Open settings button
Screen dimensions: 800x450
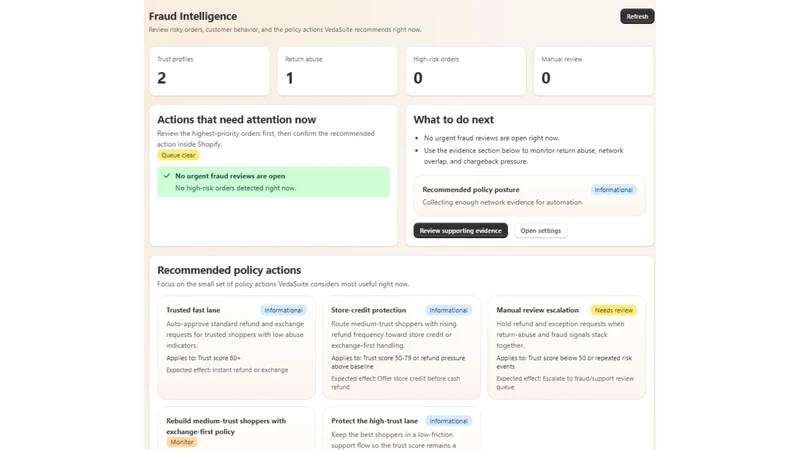540,231
